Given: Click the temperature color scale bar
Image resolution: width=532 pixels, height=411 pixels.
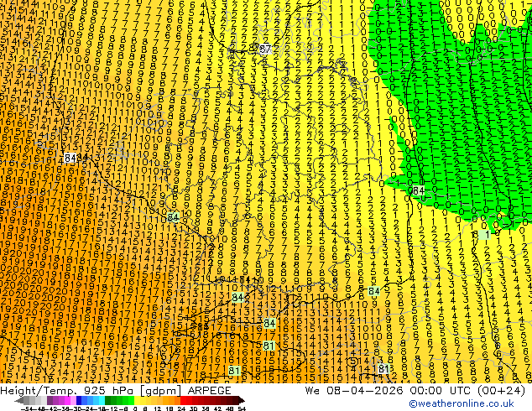Looking at the screenshot, I should point(129,400).
